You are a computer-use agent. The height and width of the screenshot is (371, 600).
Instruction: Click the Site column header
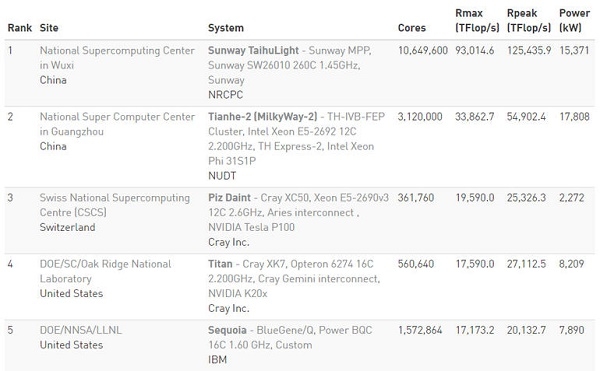[49, 28]
